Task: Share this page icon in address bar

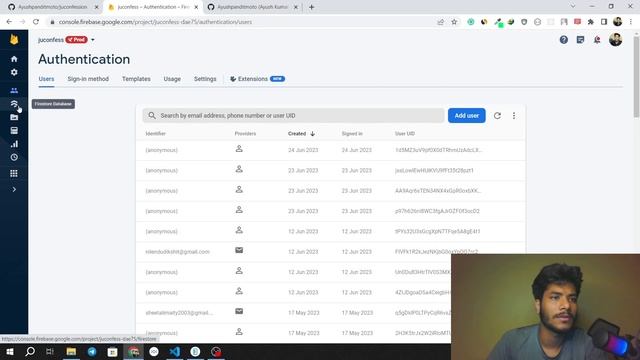Action: (x=440, y=22)
